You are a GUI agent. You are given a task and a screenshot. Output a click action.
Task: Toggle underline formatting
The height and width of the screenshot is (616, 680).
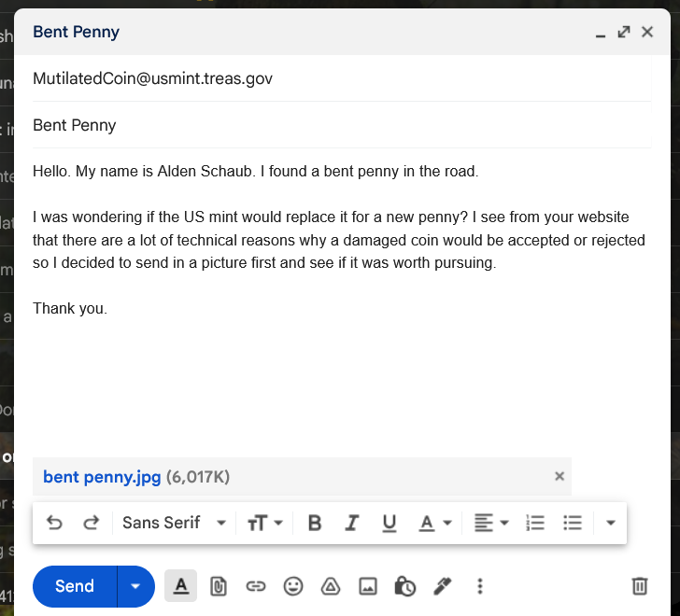pos(389,523)
